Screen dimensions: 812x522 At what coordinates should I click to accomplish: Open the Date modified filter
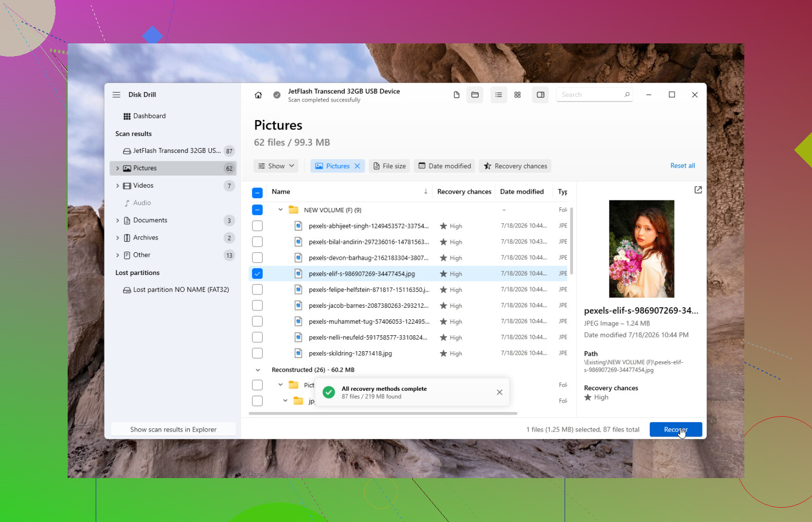pos(445,166)
